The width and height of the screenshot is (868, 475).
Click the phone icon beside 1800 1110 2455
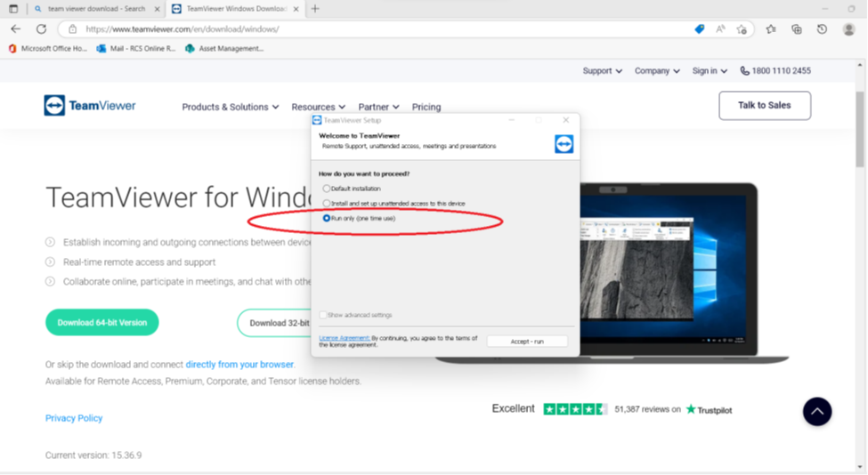tap(744, 71)
